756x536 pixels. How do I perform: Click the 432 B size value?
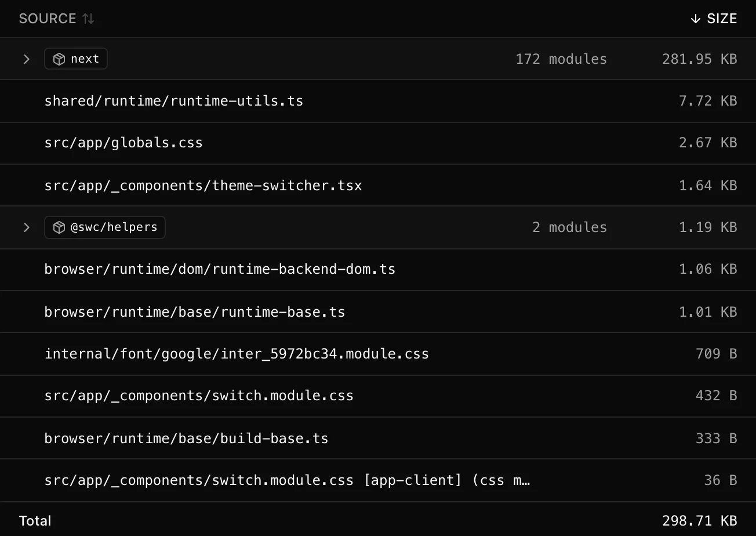(x=717, y=396)
